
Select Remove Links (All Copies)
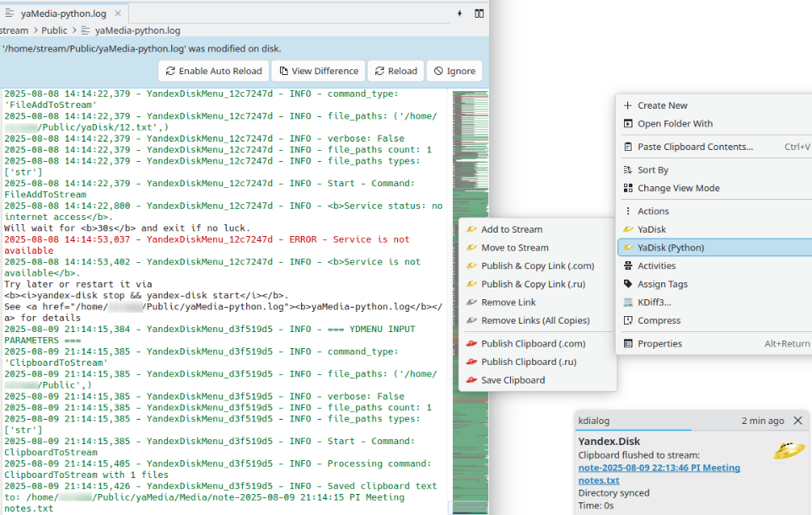pos(537,320)
